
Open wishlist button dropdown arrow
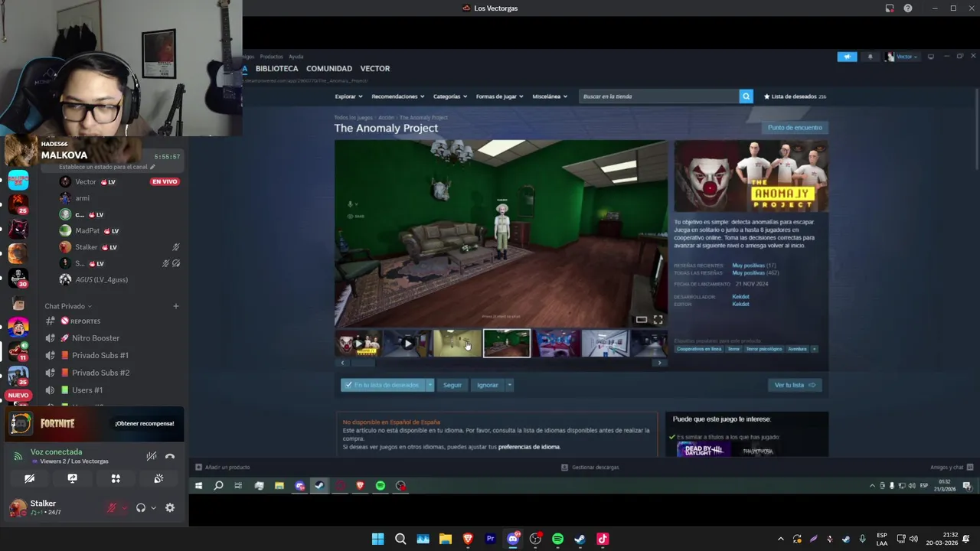(x=430, y=385)
